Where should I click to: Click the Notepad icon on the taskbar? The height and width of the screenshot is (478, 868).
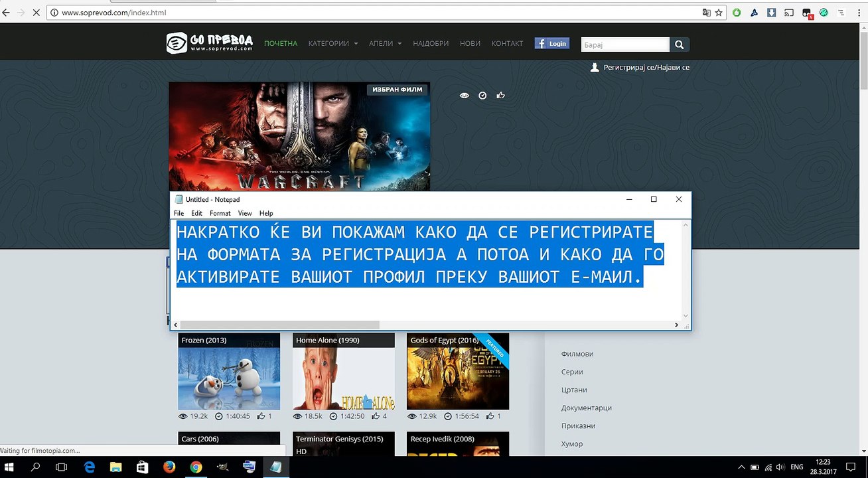(x=275, y=467)
